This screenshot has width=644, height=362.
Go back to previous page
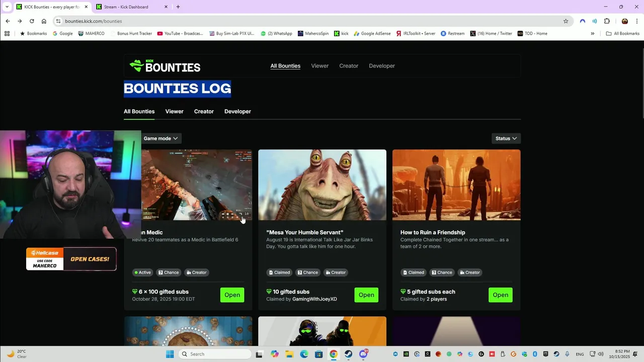pyautogui.click(x=8, y=21)
